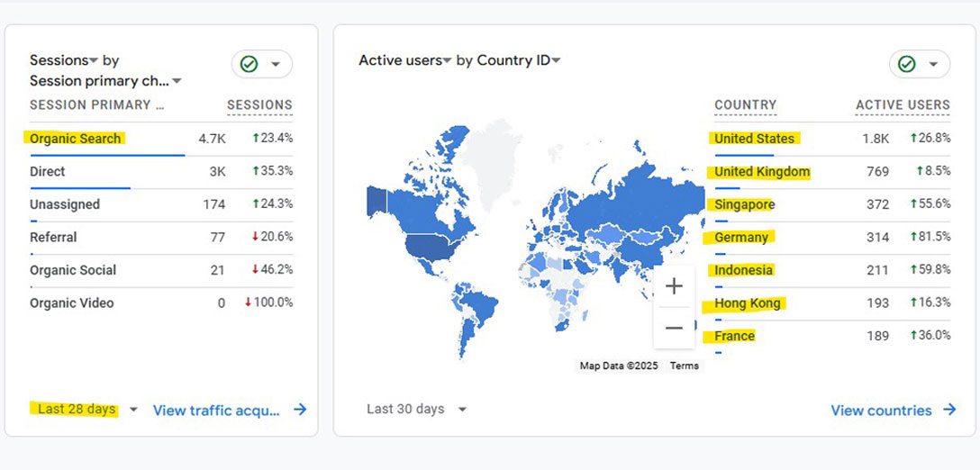This screenshot has height=470, width=980.
Task: Click the SESSION PRIMARY column header
Action: point(97,105)
